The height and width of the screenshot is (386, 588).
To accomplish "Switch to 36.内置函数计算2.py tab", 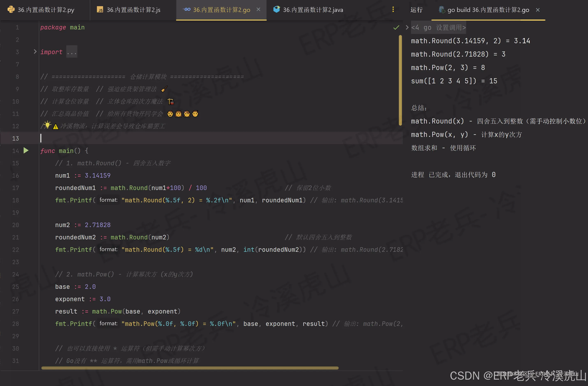I will click(x=46, y=10).
